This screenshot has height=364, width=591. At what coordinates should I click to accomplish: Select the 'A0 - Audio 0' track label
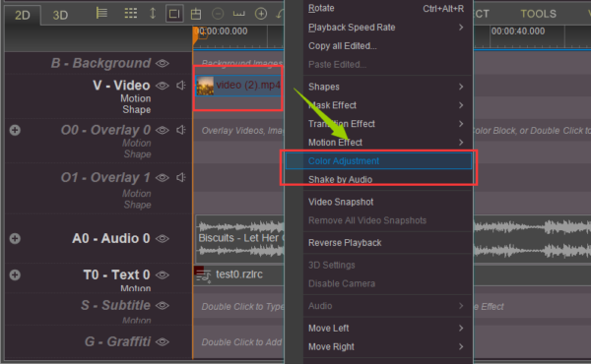110,239
